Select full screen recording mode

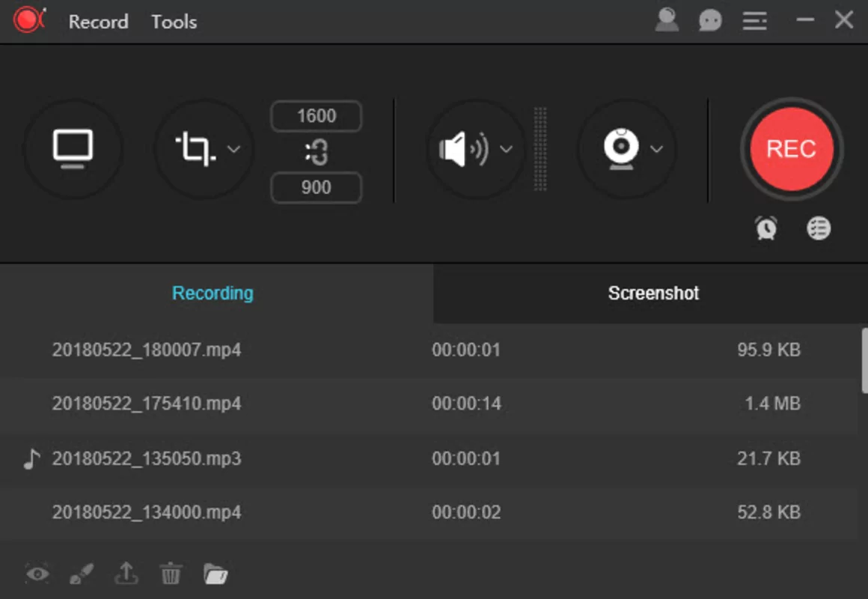(73, 148)
